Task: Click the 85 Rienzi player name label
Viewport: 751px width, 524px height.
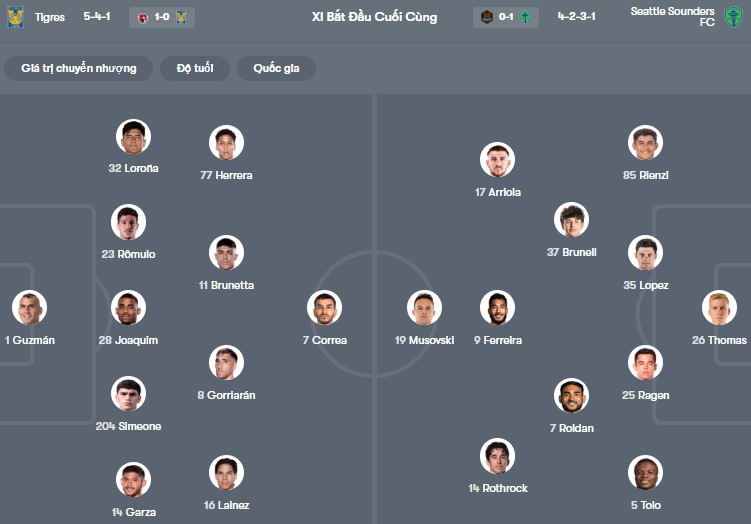Action: click(645, 175)
